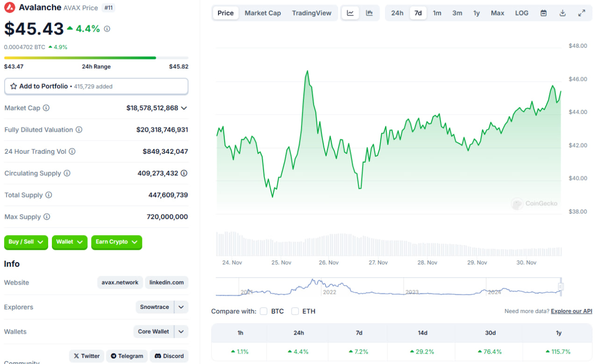The height and width of the screenshot is (364, 598).
Task: Open the Buy / Sell dropdown
Action: click(x=26, y=242)
